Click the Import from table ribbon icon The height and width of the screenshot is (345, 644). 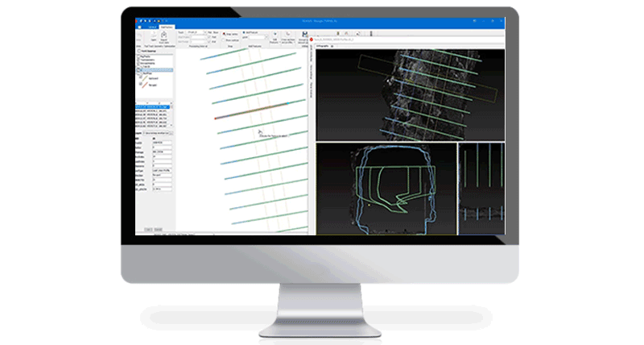coord(163,37)
